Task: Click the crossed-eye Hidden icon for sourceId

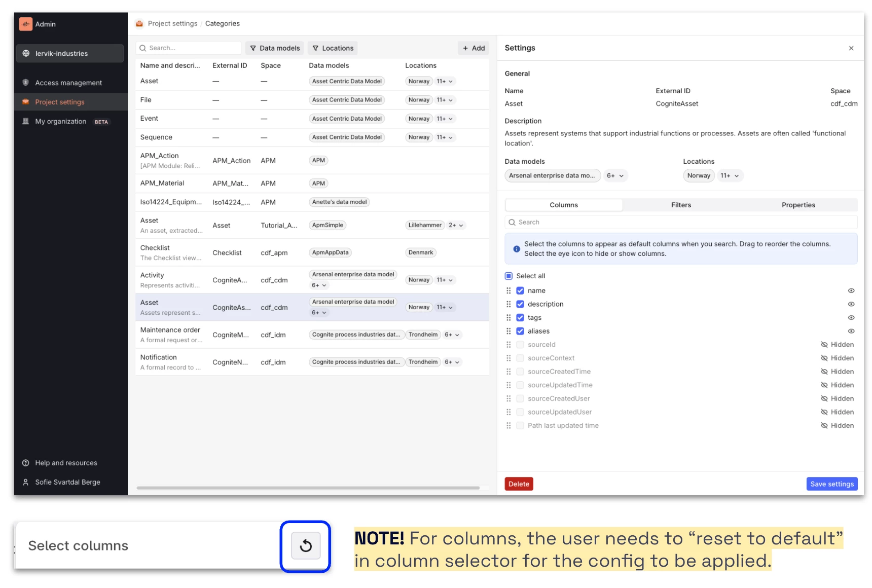Action: click(824, 345)
